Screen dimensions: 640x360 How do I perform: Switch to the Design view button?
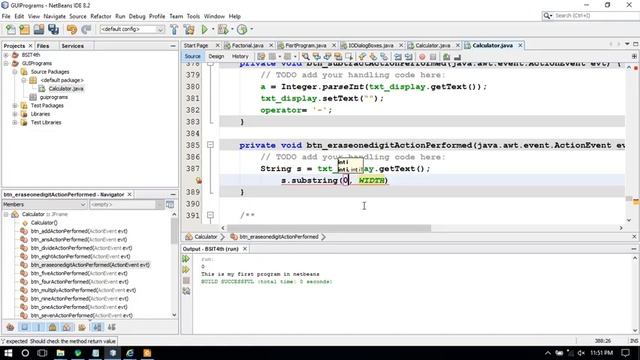coord(216,56)
